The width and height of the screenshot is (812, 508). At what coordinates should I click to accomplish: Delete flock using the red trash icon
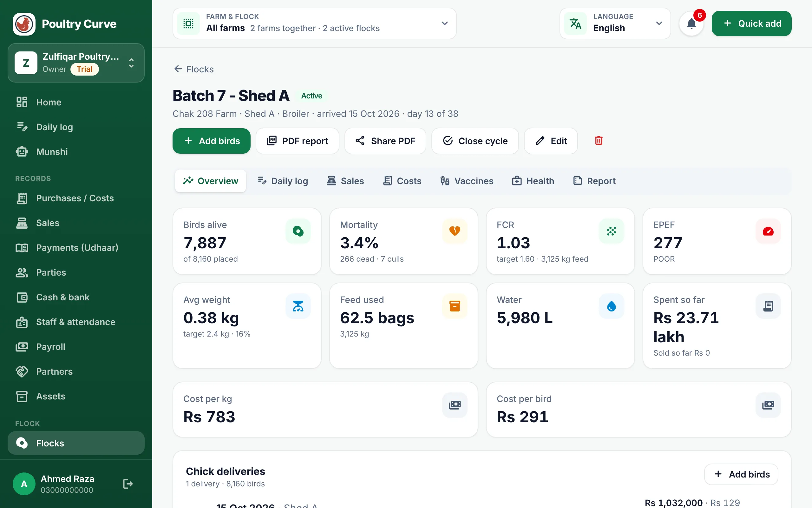click(x=599, y=141)
